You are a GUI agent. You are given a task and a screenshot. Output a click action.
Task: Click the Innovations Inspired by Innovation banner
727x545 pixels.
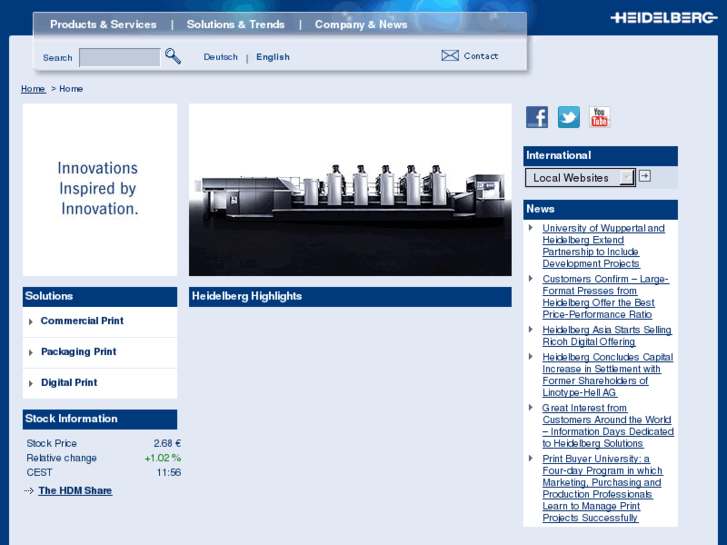pyautogui.click(x=100, y=190)
